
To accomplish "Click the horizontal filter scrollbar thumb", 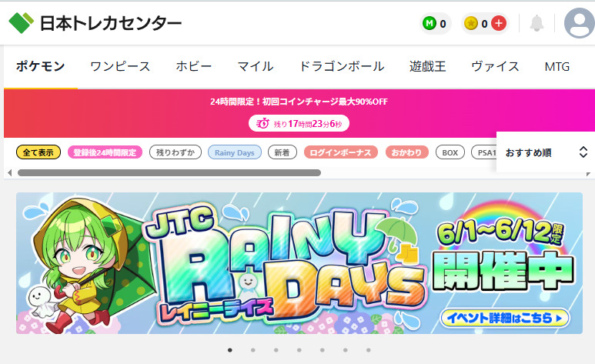I will point(169,173).
